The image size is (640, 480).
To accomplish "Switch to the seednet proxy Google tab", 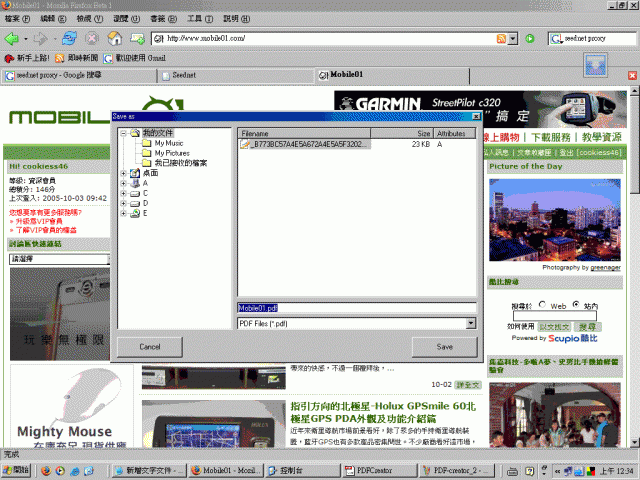I will pos(79,76).
